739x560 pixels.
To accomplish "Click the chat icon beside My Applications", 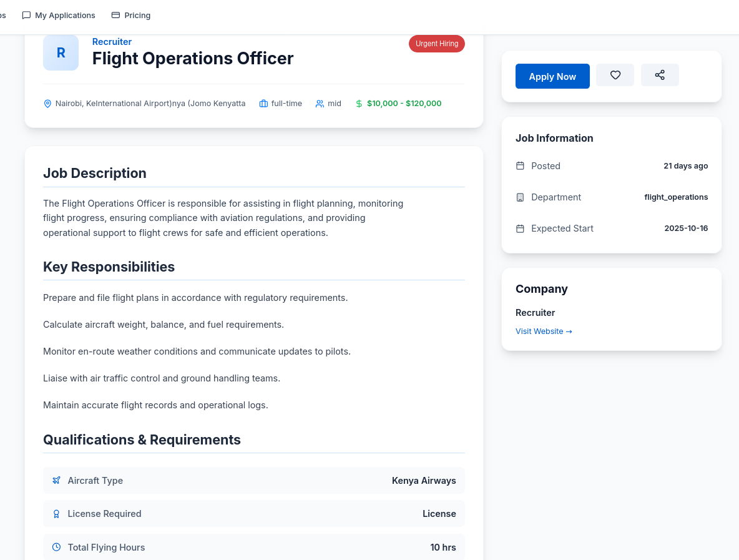I will (x=26, y=15).
